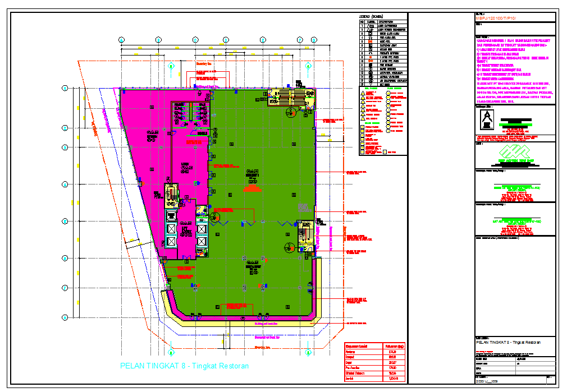Viewport: 567px width, 392px height.
Task: Click the leftmost grid bubble on top axis
Action: [x=121, y=39]
